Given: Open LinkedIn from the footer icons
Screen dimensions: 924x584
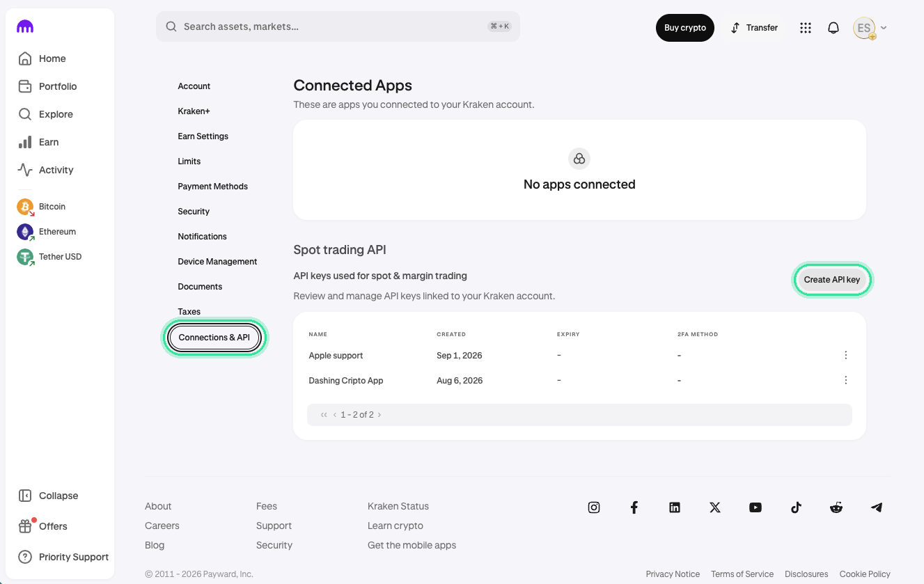Looking at the screenshot, I should point(675,507).
